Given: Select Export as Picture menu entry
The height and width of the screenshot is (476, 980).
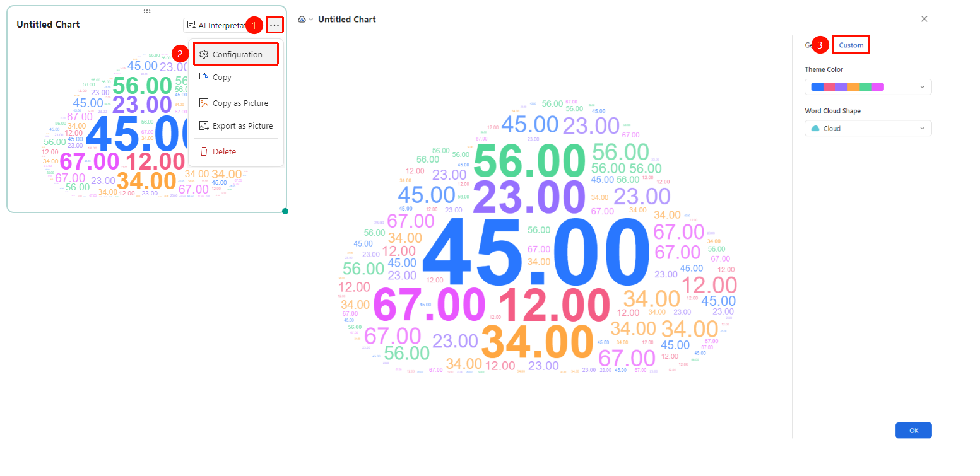Looking at the screenshot, I should point(236,125).
